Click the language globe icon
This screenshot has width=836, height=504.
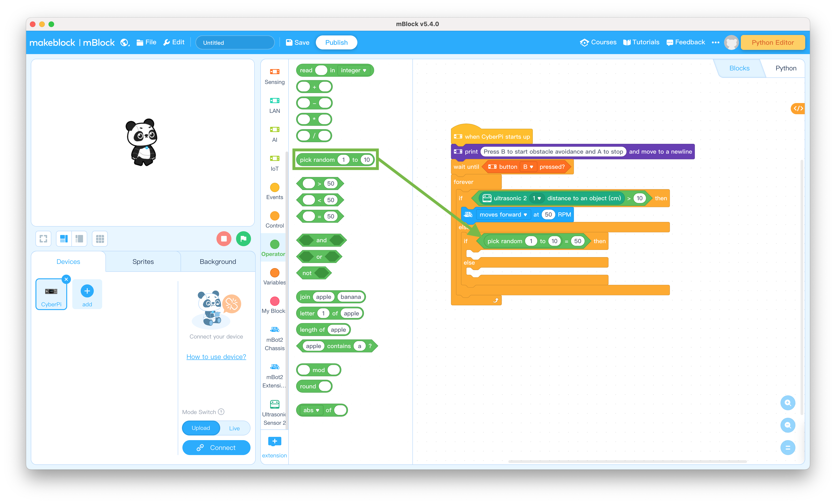125,42
